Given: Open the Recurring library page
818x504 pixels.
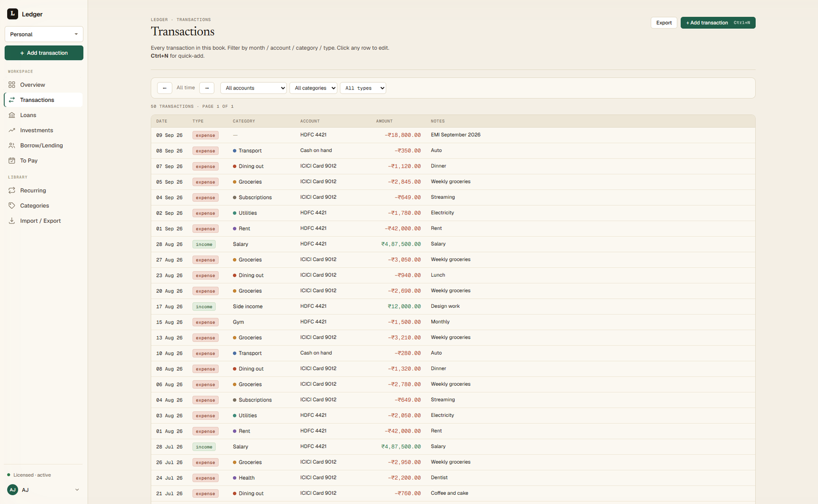Looking at the screenshot, I should [44, 191].
